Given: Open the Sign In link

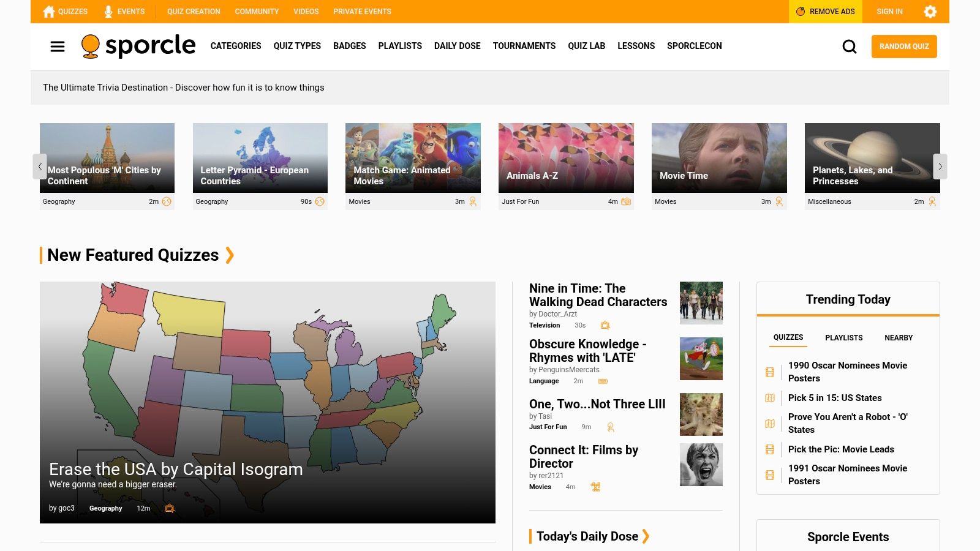Looking at the screenshot, I should [x=889, y=12].
